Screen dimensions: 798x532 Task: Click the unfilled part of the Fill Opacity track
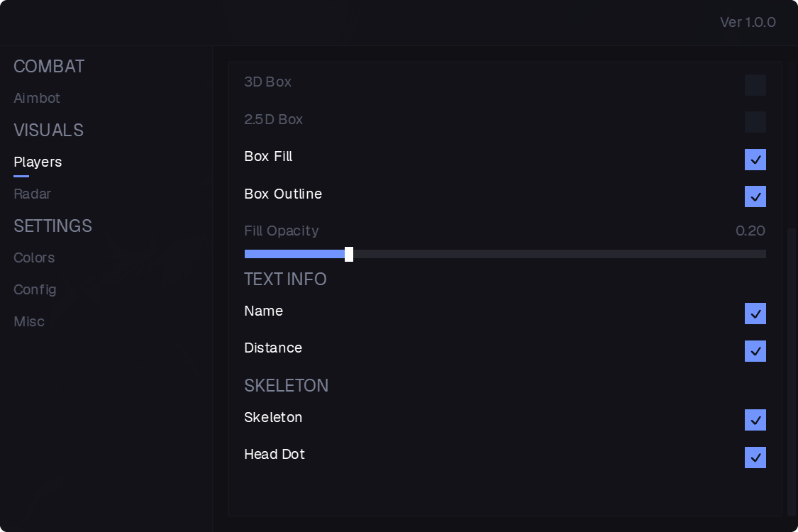pyautogui.click(x=560, y=254)
